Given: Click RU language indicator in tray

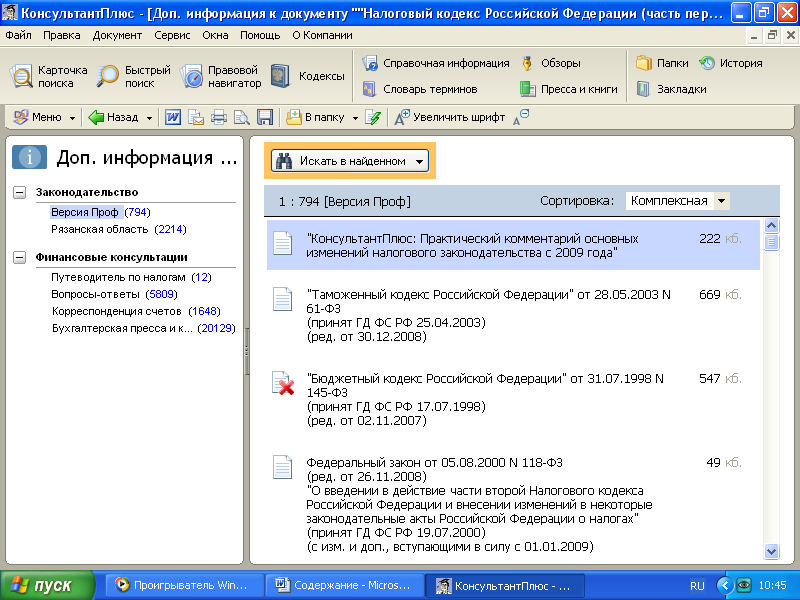Looking at the screenshot, I should click(x=697, y=586).
